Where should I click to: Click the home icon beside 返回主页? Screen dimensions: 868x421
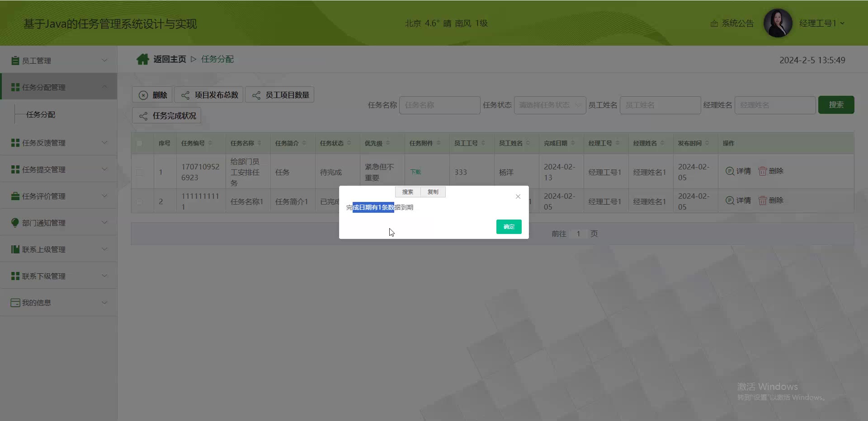pos(143,59)
